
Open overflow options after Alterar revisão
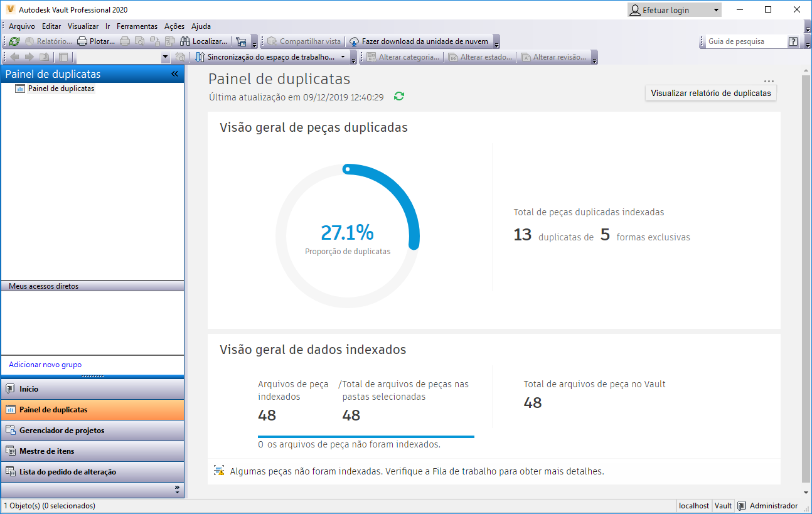594,58
